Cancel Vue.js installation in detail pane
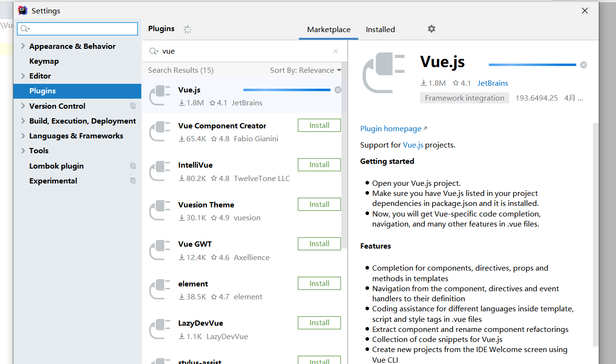 [x=583, y=65]
